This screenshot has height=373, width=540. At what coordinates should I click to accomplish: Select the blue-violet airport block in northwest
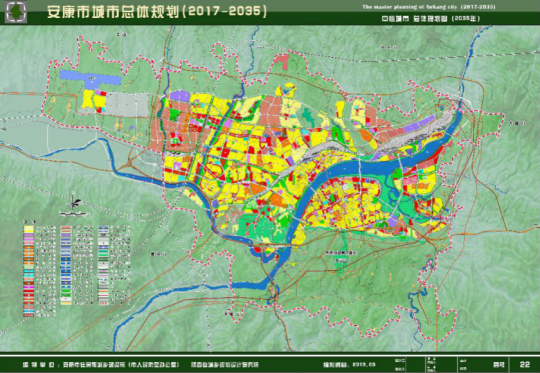(x=90, y=80)
